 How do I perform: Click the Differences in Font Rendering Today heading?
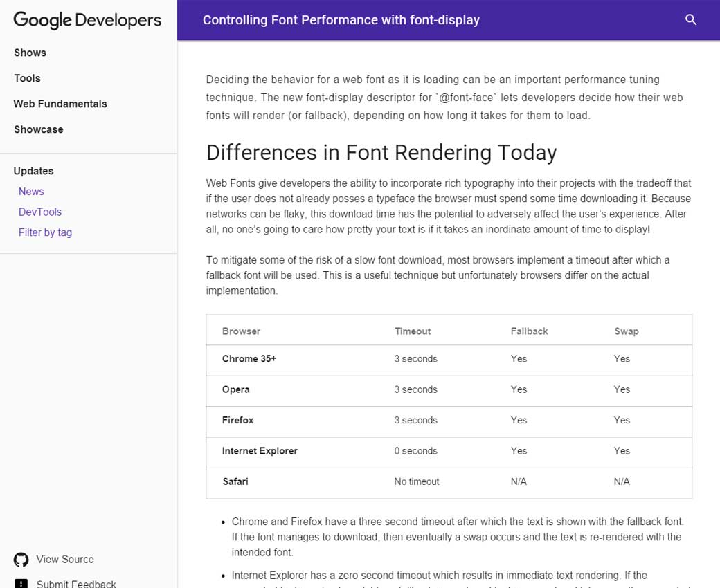(x=381, y=152)
